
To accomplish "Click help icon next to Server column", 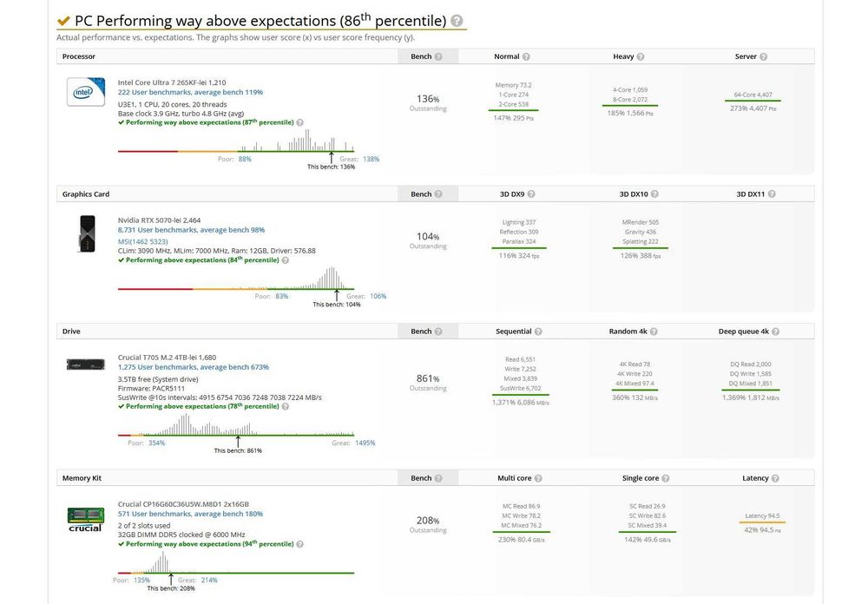I will [x=764, y=56].
